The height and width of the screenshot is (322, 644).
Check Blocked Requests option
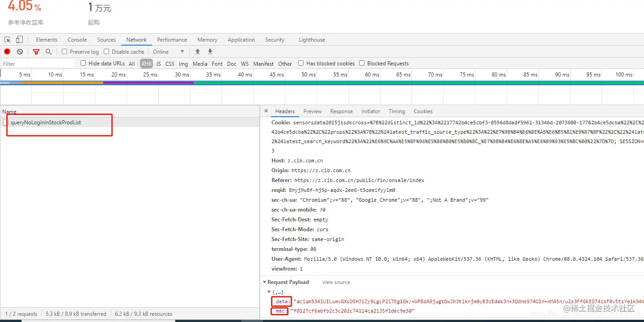362,63
